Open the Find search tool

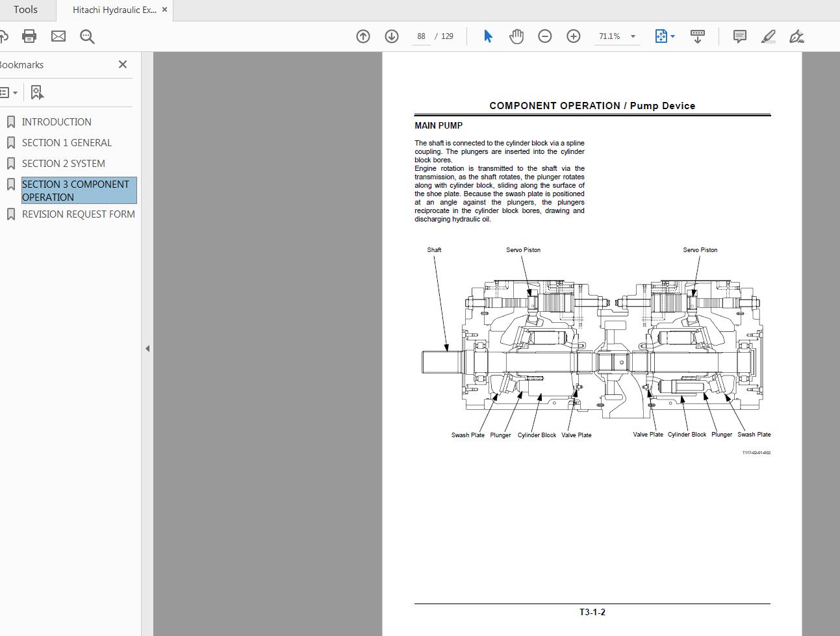(x=86, y=36)
